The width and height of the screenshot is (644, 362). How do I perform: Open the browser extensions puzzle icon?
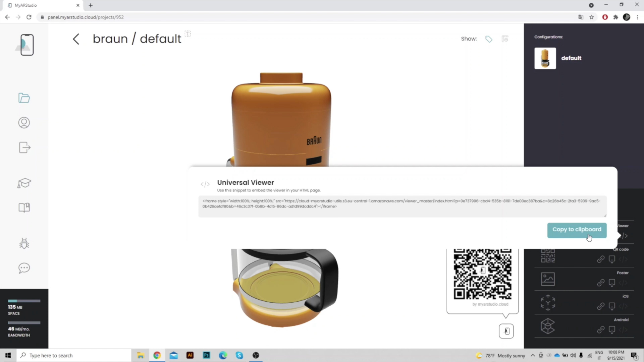pyautogui.click(x=615, y=17)
